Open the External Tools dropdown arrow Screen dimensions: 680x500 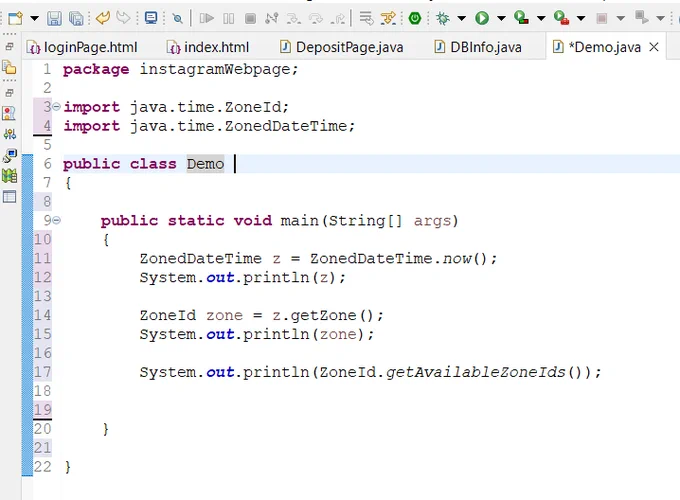(581, 18)
